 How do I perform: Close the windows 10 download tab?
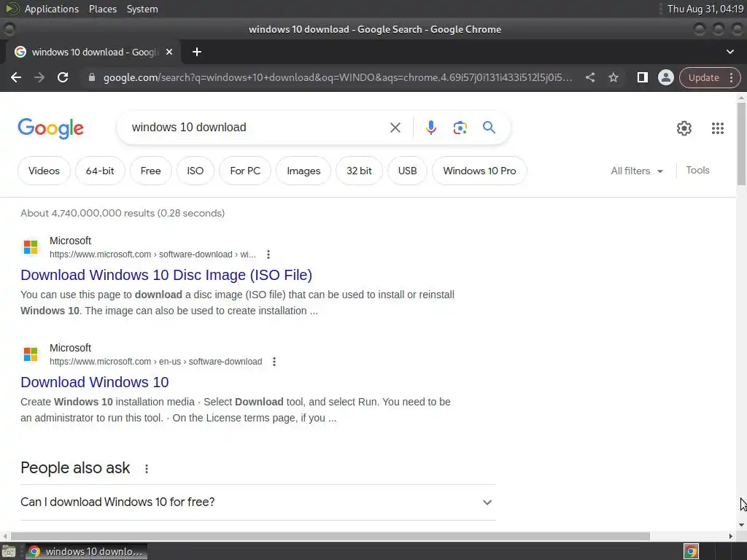pos(169,52)
